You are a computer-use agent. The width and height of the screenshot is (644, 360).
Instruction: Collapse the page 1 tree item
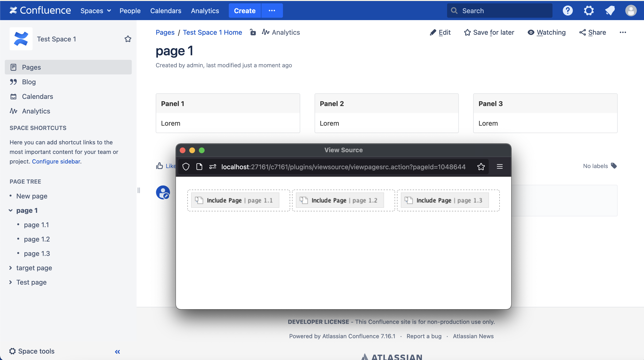coord(11,210)
